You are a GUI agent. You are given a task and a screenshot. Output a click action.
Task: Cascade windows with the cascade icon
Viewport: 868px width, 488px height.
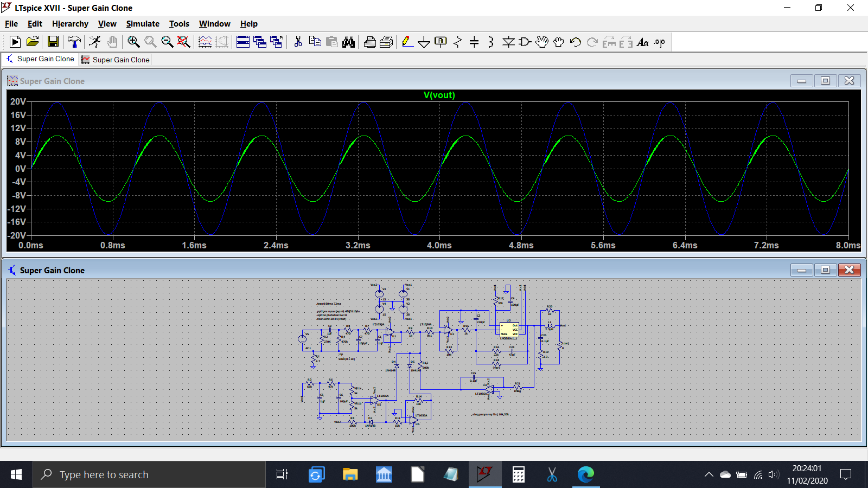point(260,42)
